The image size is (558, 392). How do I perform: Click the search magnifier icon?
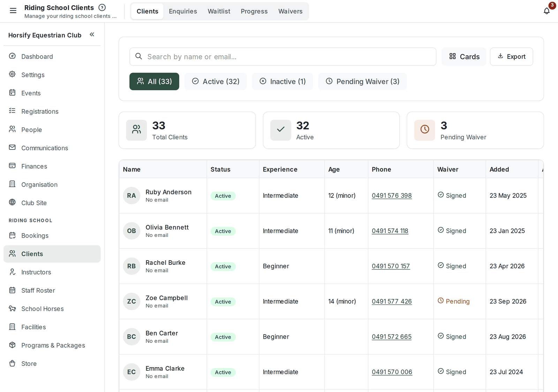click(x=138, y=56)
